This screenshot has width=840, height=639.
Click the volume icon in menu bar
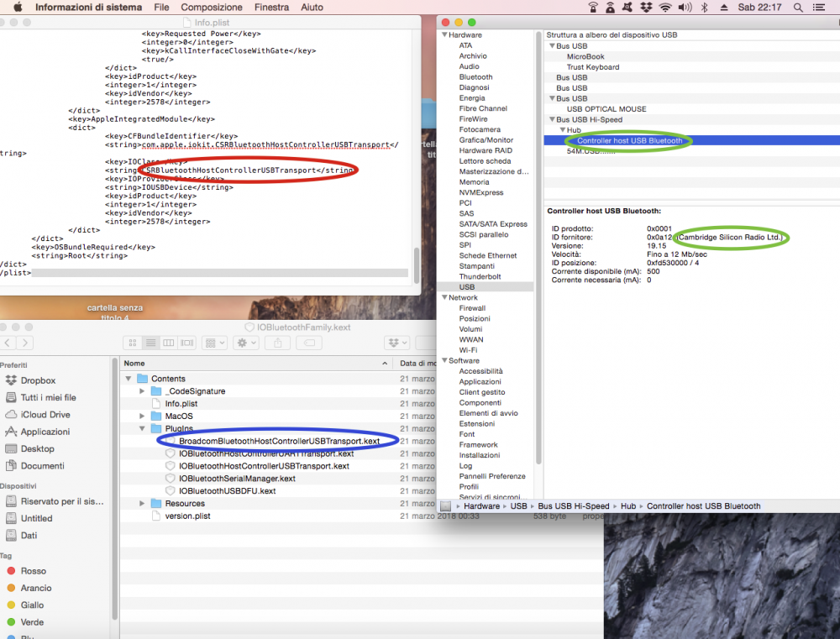(x=685, y=7)
